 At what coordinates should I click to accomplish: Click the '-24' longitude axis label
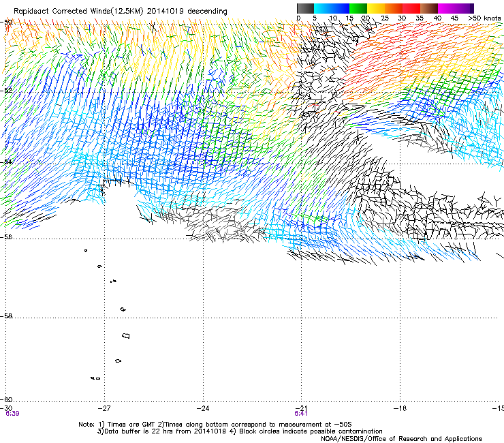(x=203, y=408)
